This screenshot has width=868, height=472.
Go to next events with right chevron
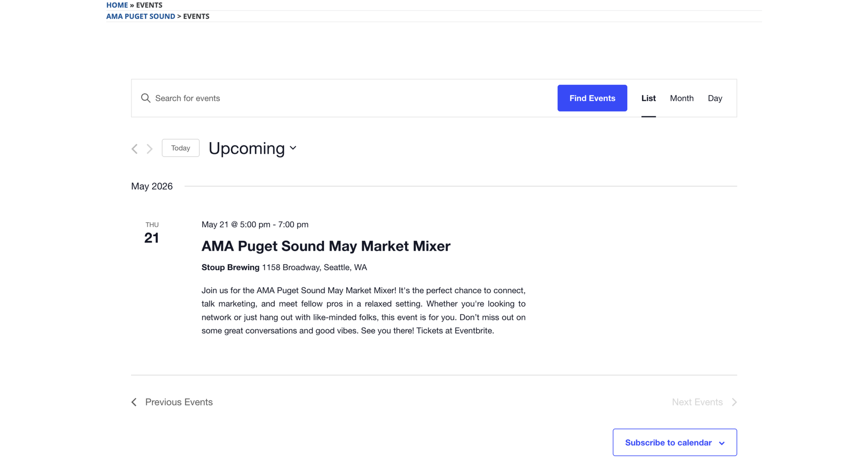pyautogui.click(x=150, y=149)
